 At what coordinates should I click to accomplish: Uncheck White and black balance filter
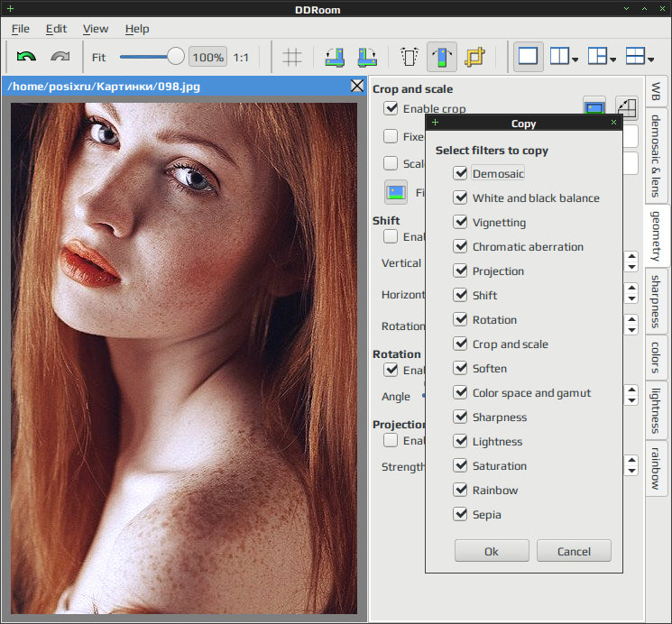pos(460,197)
